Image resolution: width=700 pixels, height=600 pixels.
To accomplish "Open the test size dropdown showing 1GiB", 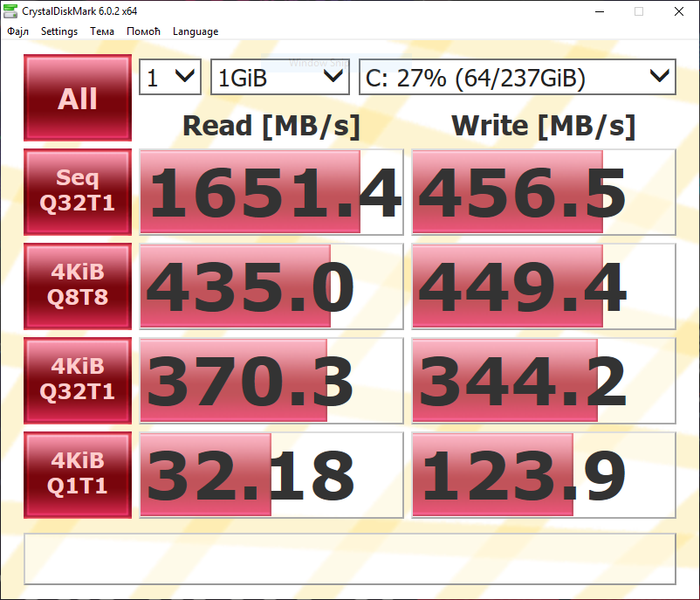I will click(280, 77).
